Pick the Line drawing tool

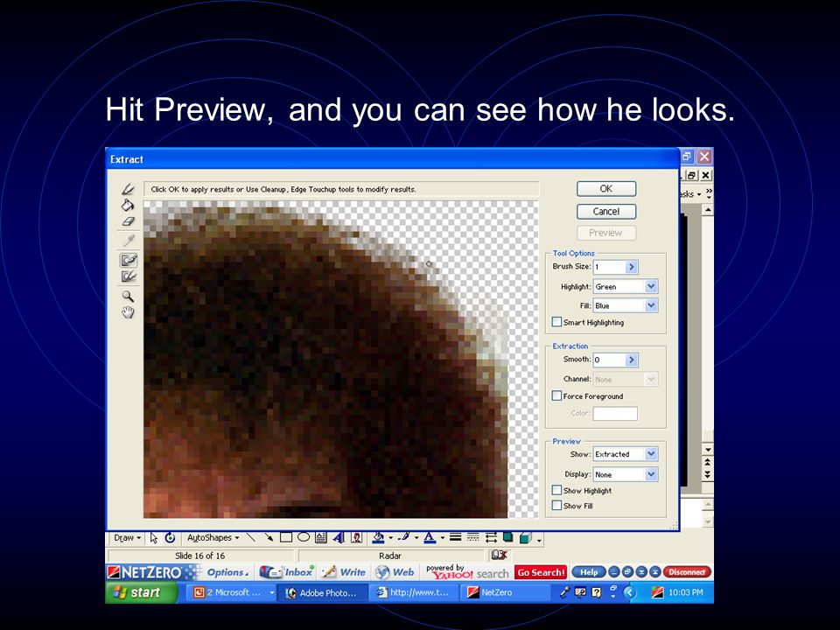(x=251, y=537)
